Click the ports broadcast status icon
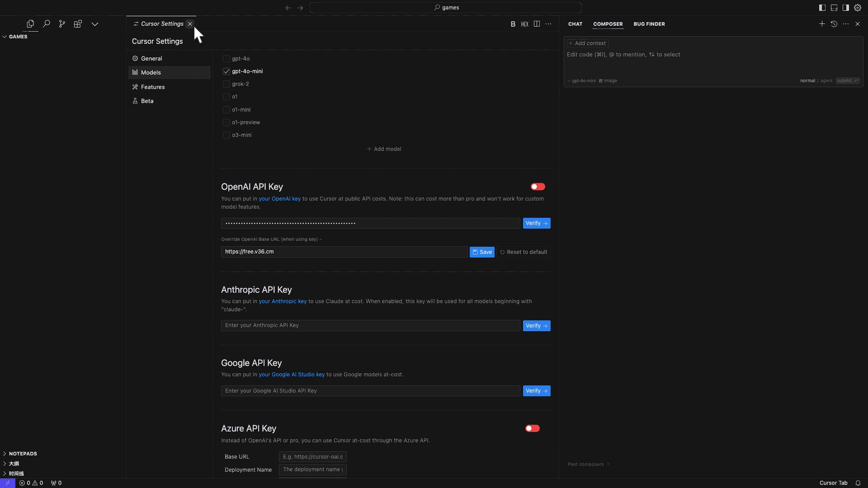This screenshot has height=488, width=868. [x=56, y=483]
